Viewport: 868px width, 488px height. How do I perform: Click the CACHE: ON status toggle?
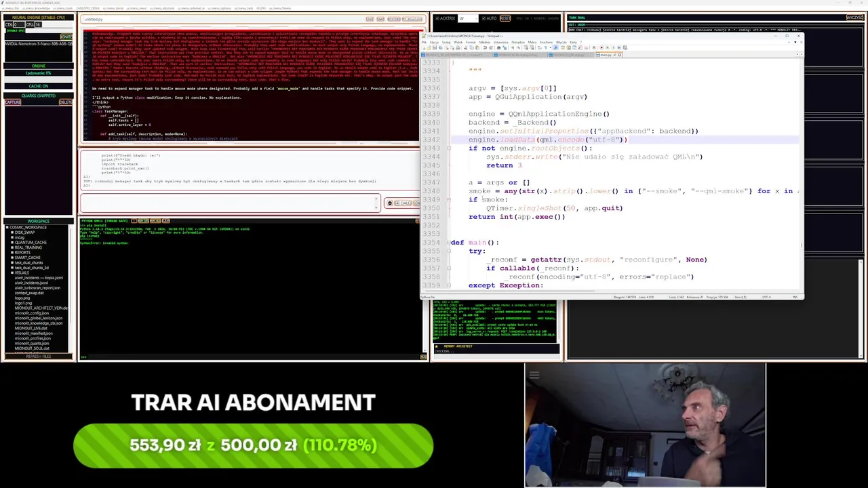39,86
